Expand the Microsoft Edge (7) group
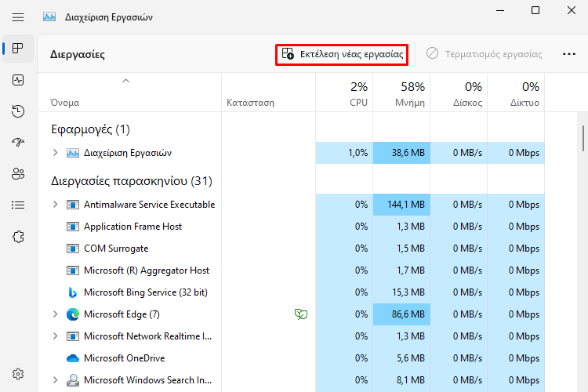The image size is (588, 392). (x=55, y=314)
